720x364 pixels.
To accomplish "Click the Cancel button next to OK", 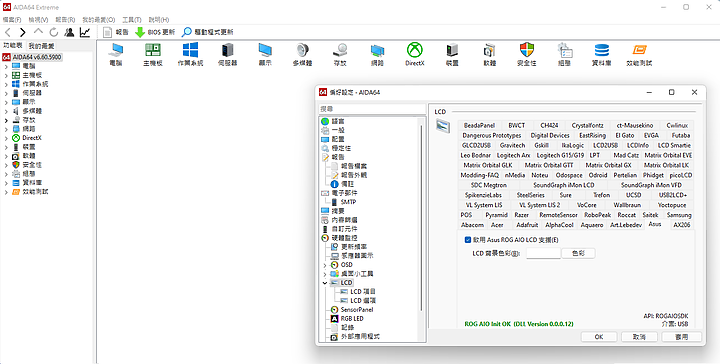I will [x=639, y=336].
